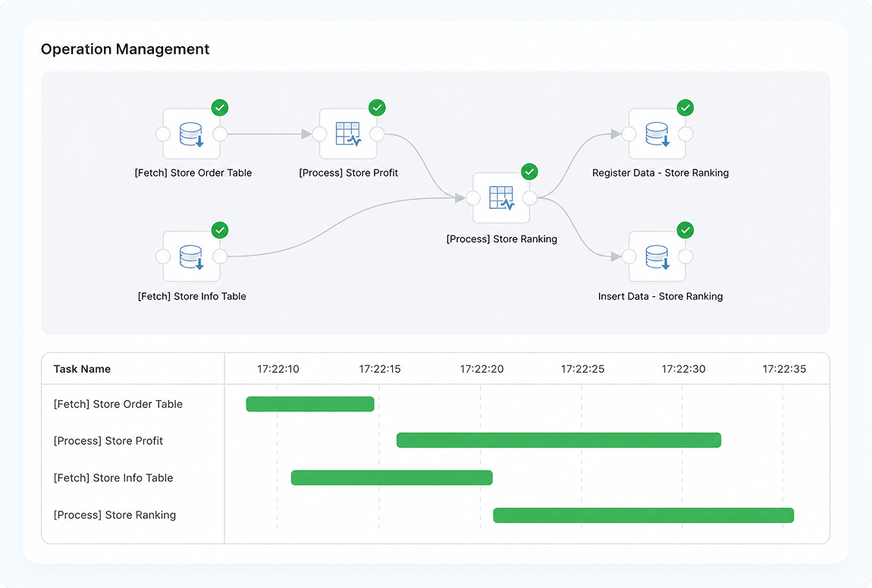This screenshot has height=588, width=872.
Task: Click the [Fetch] Store Order Table timeline bar
Action: (x=310, y=404)
